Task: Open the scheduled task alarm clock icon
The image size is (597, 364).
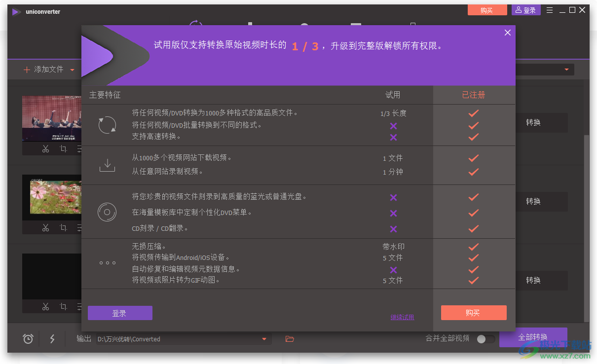Action: (28, 339)
